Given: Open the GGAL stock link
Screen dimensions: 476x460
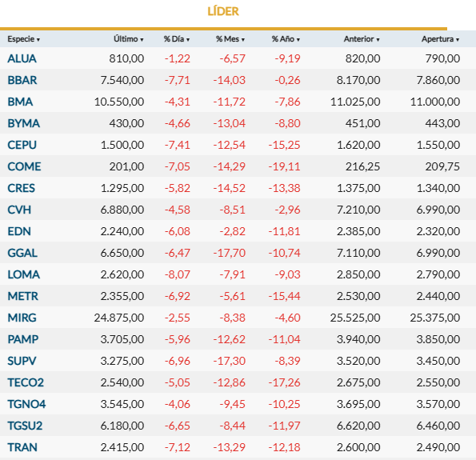Looking at the screenshot, I should click(22, 253).
